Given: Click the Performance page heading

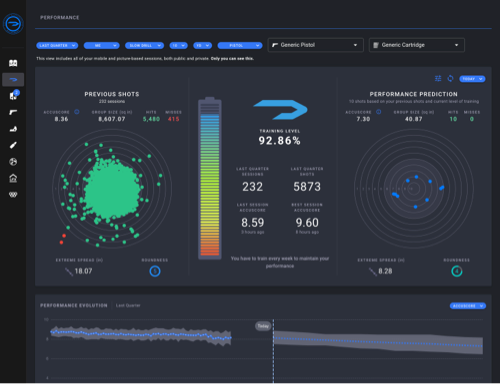Looking at the screenshot, I should (x=60, y=17).
